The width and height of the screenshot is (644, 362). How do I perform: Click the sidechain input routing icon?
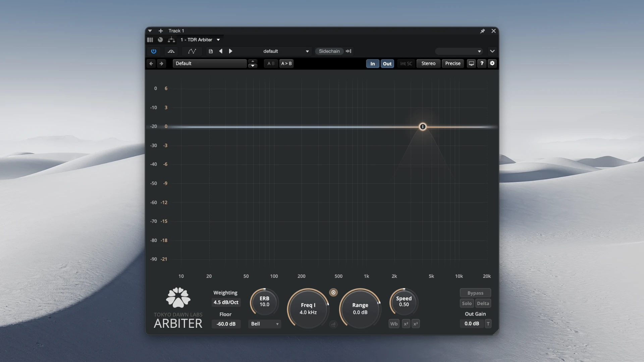[348, 51]
